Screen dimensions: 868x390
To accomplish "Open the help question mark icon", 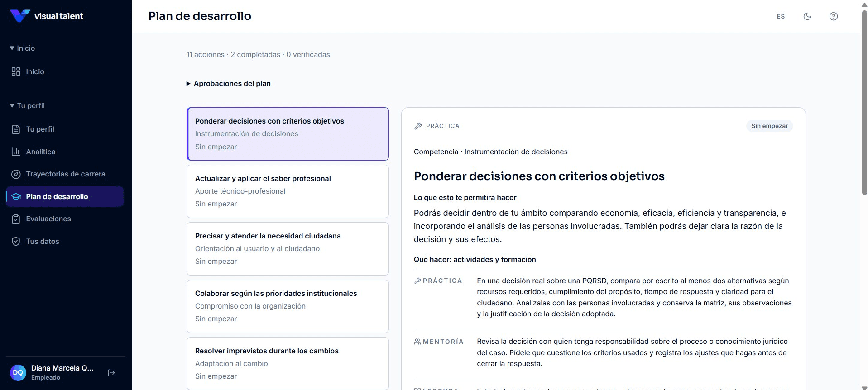I will (x=834, y=16).
